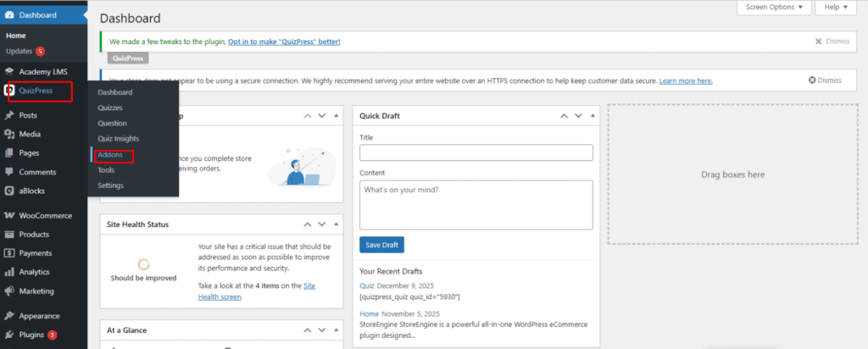Dismiss the QuizPress opt-in notice

click(832, 42)
